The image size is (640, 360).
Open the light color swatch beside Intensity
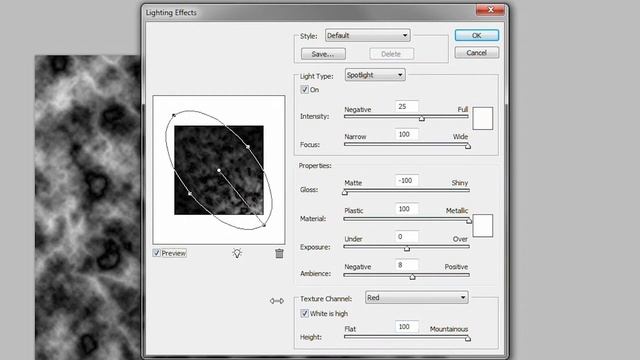pyautogui.click(x=483, y=118)
